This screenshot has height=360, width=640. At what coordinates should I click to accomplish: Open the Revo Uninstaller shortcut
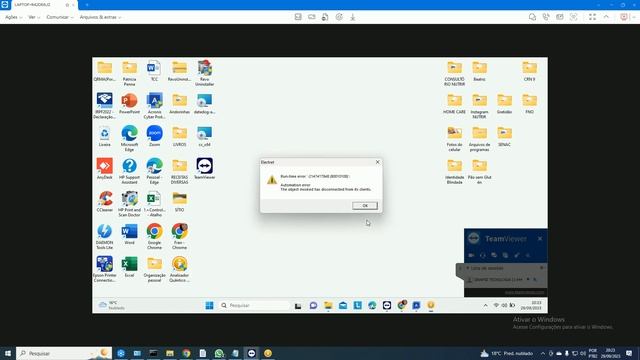(x=204, y=73)
